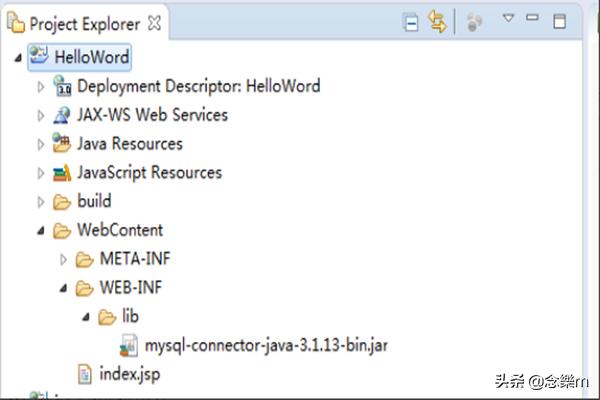Expand the build folder
600x400 pixels.
click(41, 202)
